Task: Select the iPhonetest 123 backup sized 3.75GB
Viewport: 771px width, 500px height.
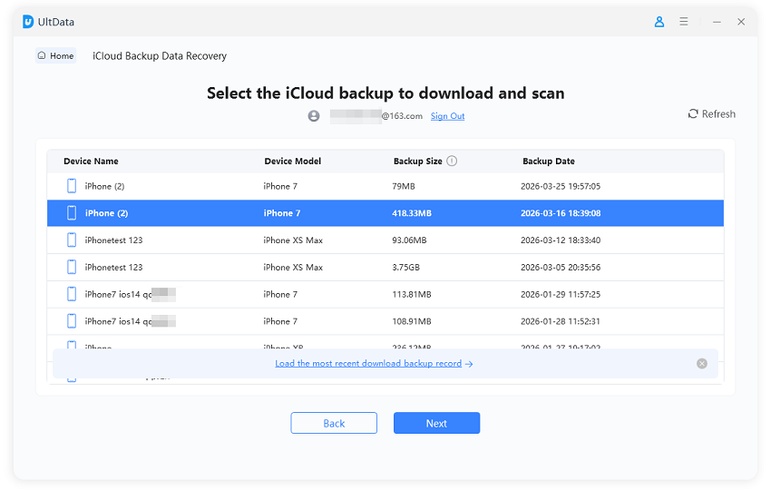Action: click(x=385, y=267)
